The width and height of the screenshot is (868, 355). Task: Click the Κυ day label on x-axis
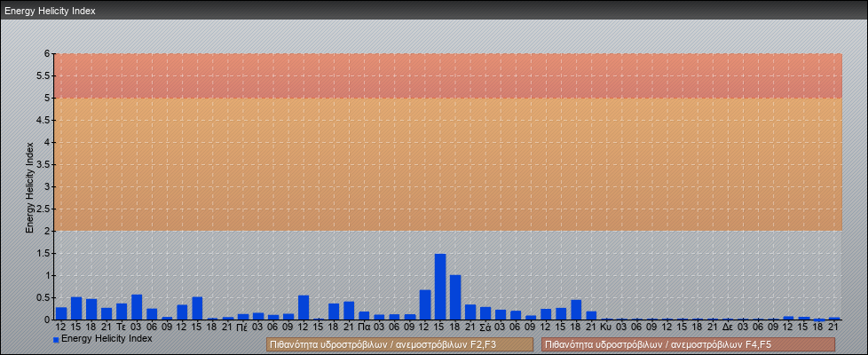click(x=606, y=327)
